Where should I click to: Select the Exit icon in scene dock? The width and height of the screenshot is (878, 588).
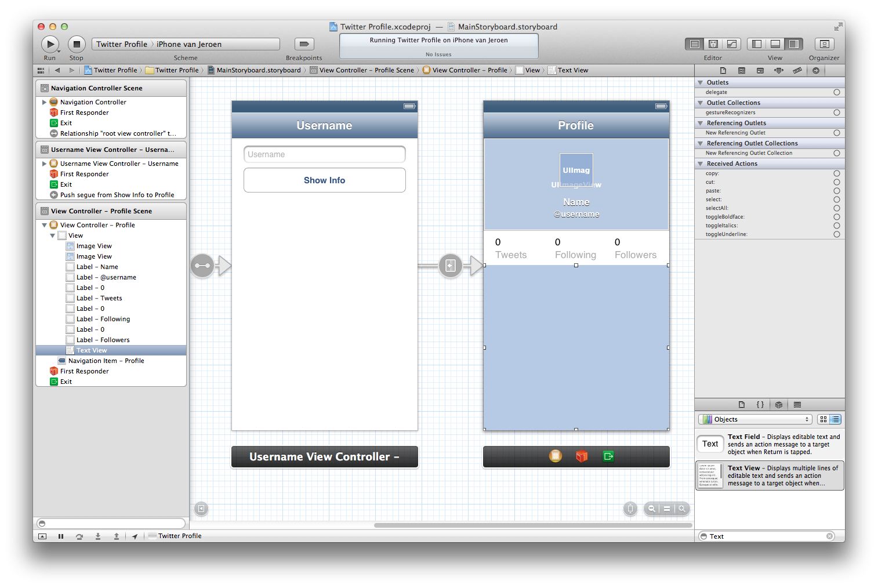click(608, 456)
